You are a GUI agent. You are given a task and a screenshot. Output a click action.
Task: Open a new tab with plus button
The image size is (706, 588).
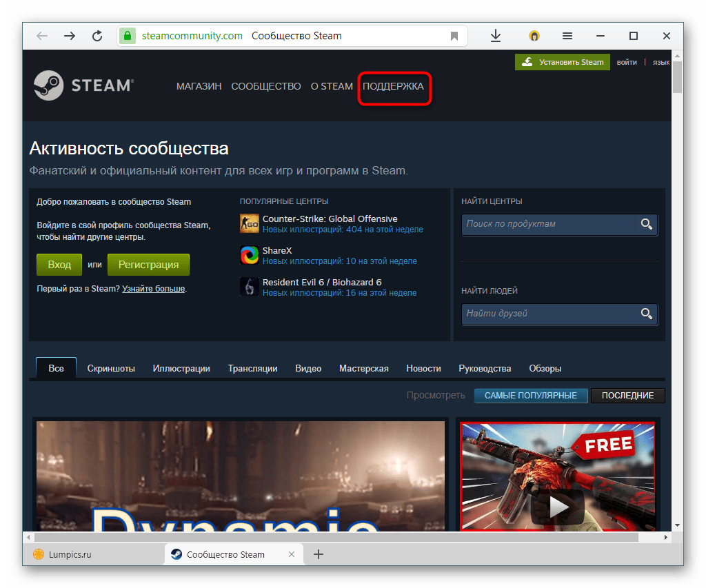319,554
